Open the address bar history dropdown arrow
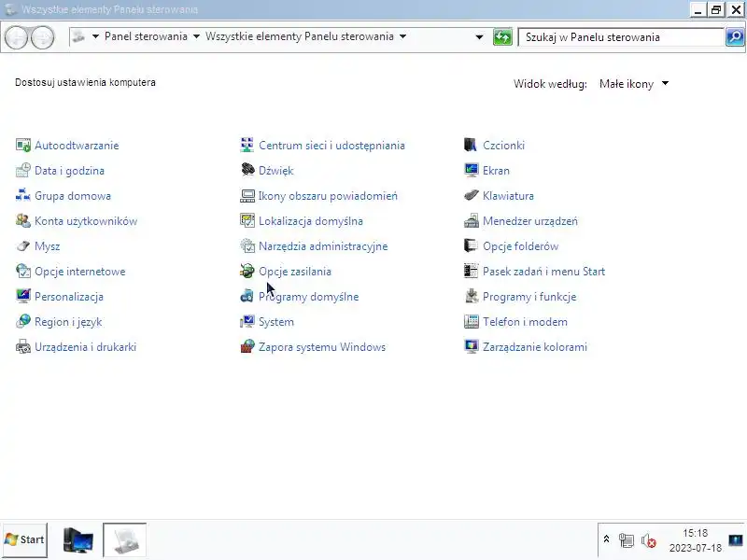Screen dimensions: 747x560 tap(479, 36)
